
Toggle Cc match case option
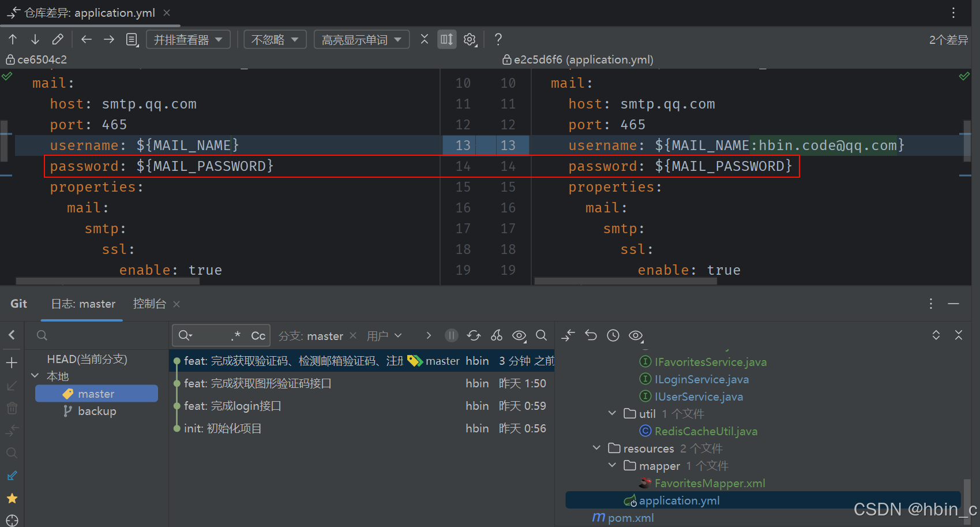(258, 335)
